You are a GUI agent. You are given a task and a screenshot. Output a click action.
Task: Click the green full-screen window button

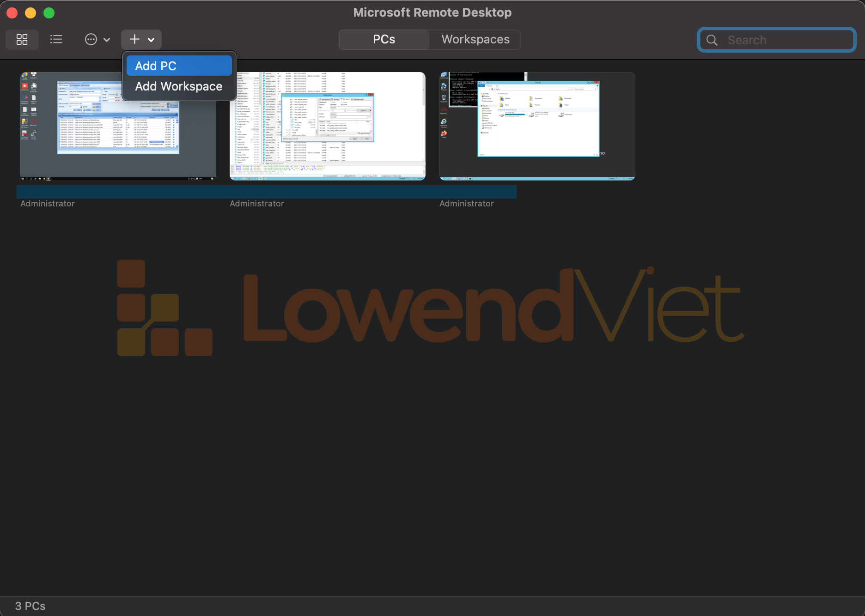(49, 13)
